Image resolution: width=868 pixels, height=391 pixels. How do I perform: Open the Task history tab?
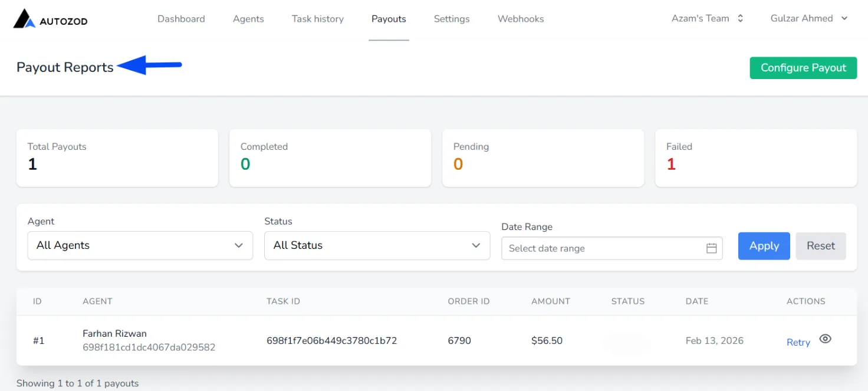[318, 19]
